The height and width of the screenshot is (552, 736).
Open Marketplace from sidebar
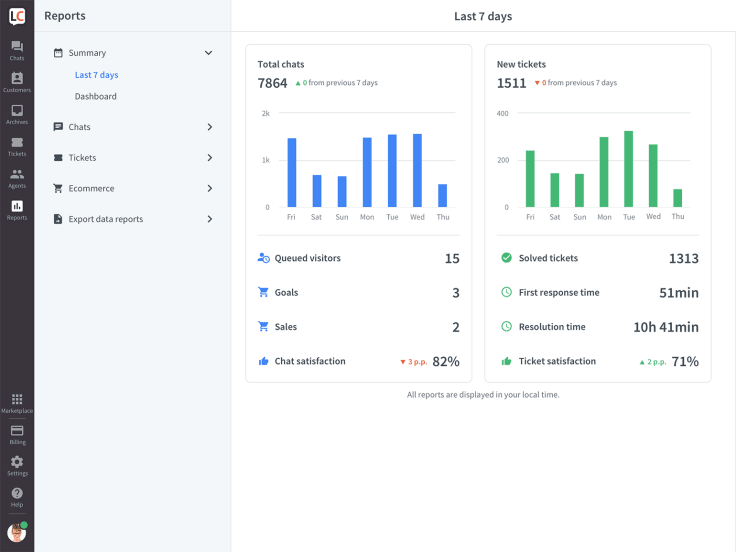[17, 403]
